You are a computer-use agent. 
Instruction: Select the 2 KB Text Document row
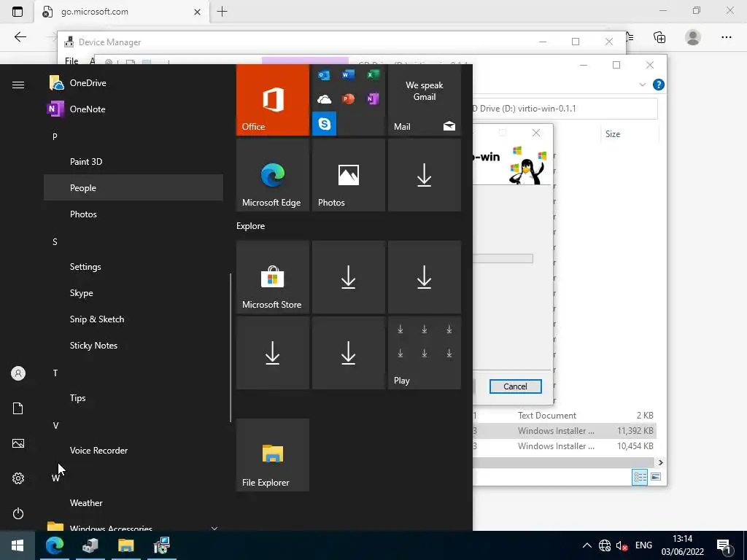coord(565,415)
